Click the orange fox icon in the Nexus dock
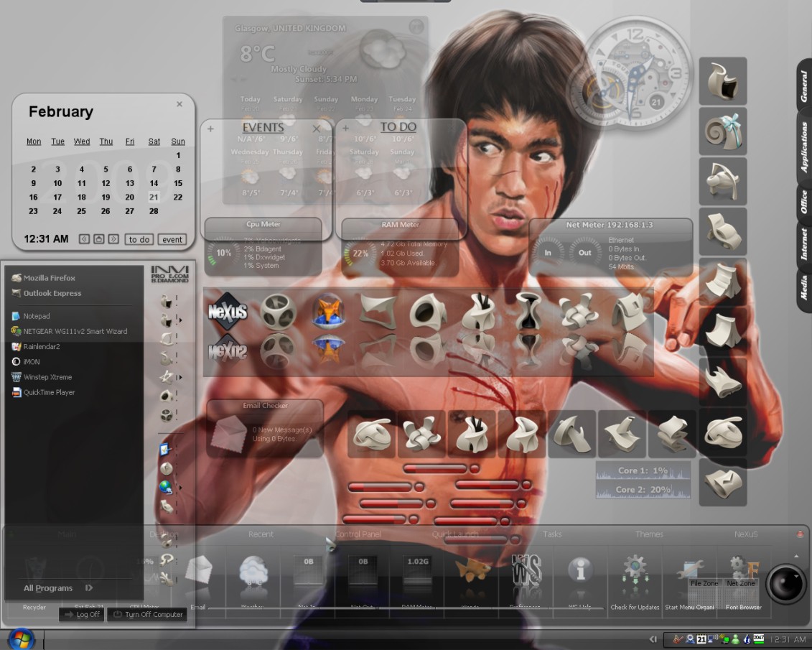 click(328, 311)
